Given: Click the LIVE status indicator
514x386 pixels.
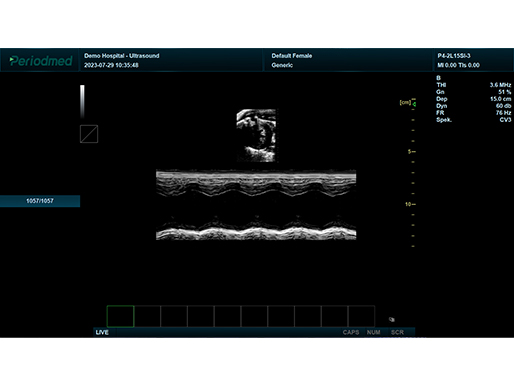Looking at the screenshot, I should [102, 332].
